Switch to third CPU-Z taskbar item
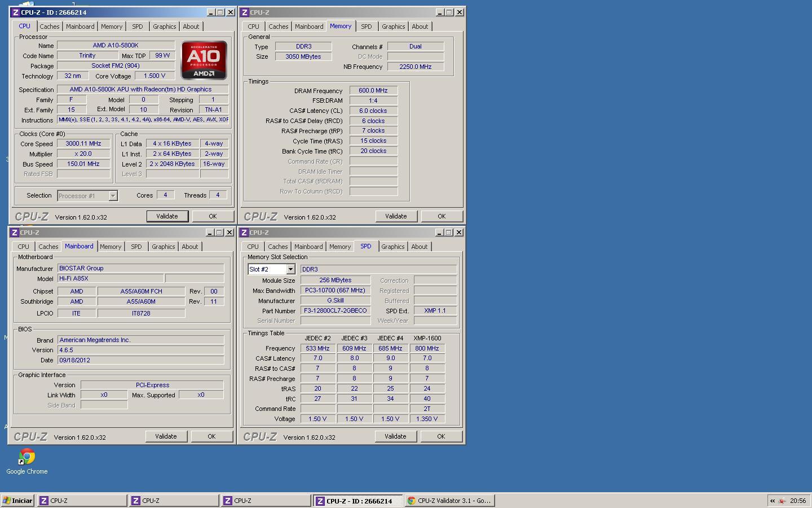The width and height of the screenshot is (812, 508). tap(266, 501)
